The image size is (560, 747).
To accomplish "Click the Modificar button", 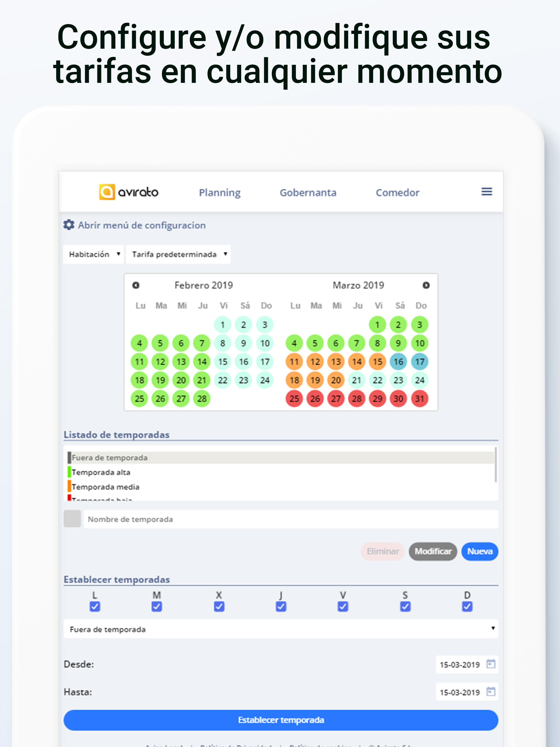I will coord(433,552).
